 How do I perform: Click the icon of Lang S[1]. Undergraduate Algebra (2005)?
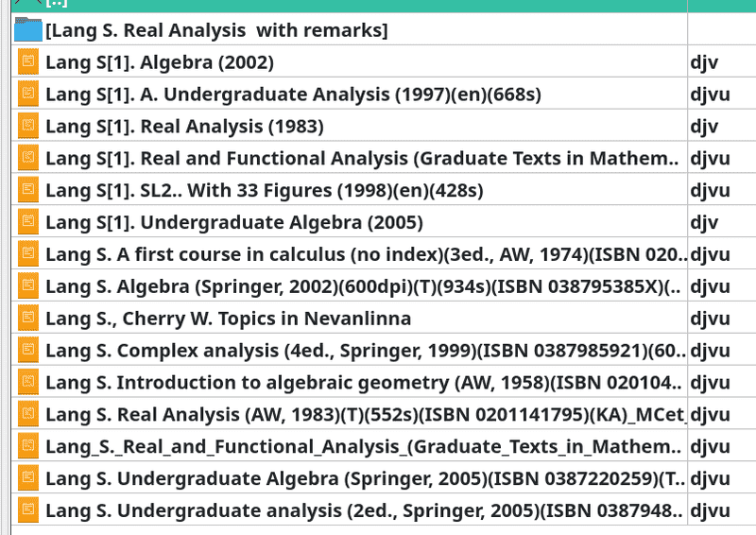click(28, 222)
